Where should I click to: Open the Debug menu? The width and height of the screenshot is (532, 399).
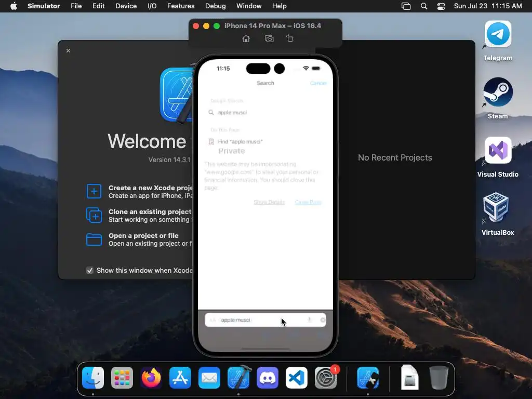[x=216, y=6]
